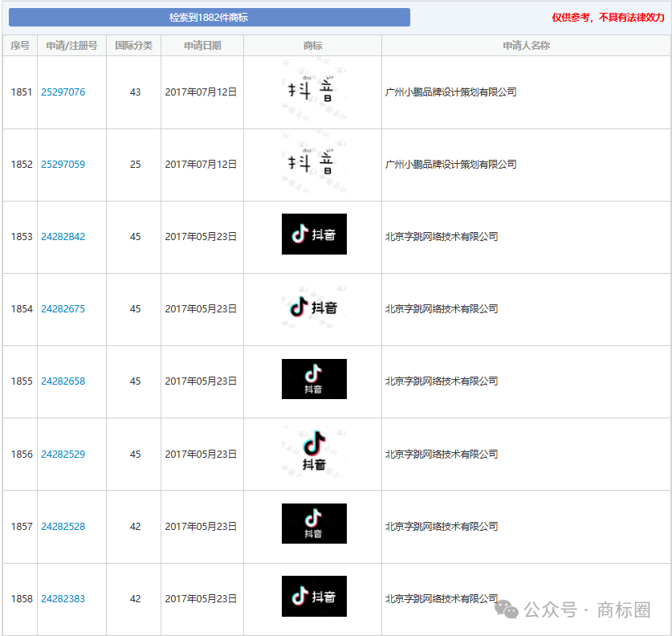Select application date in row 1852
This screenshot has height=636, width=672.
[201, 165]
